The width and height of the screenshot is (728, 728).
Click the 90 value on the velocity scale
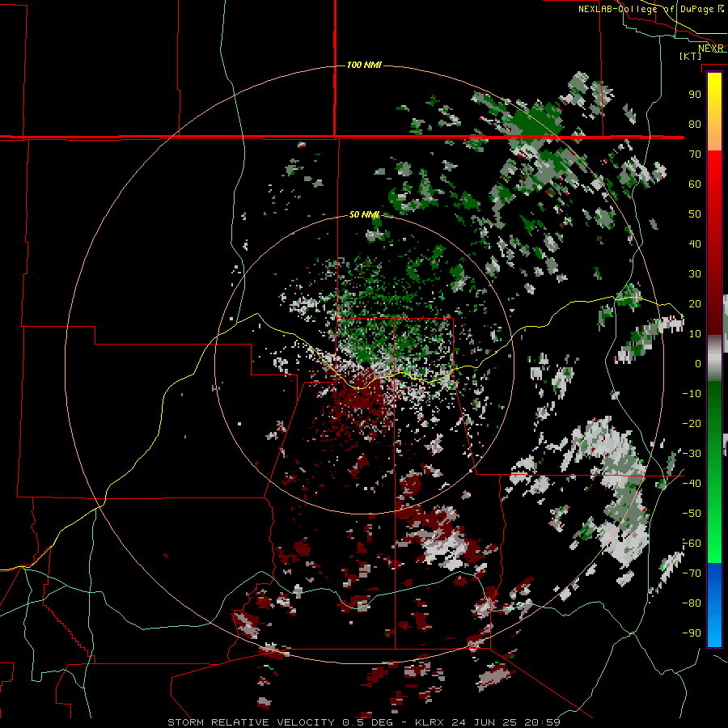click(x=695, y=95)
